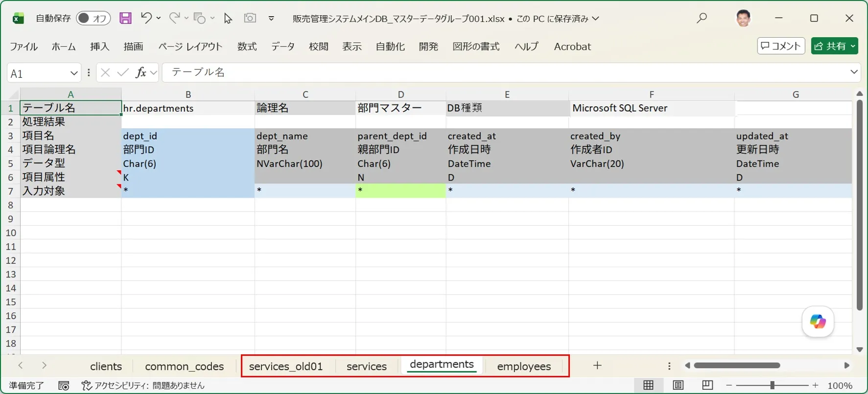
Task: Open the 描画 ribbon tab
Action: pos(133,46)
